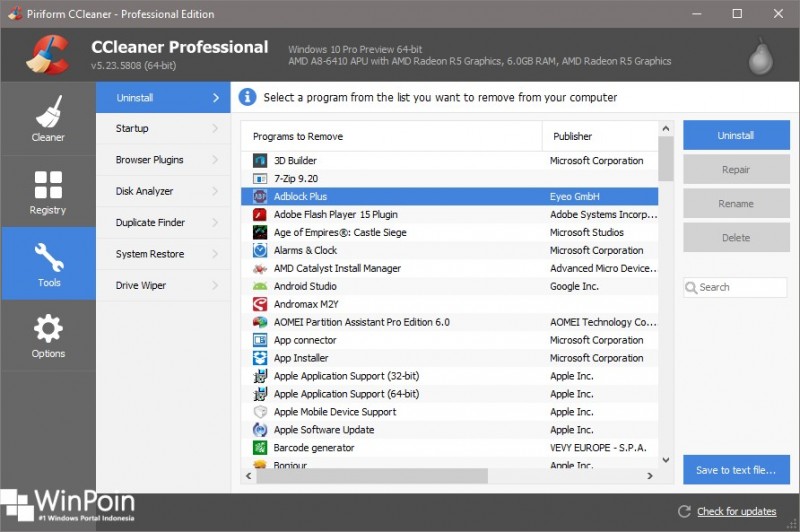
Task: Click the blue Uninstall button
Action: [x=736, y=135]
